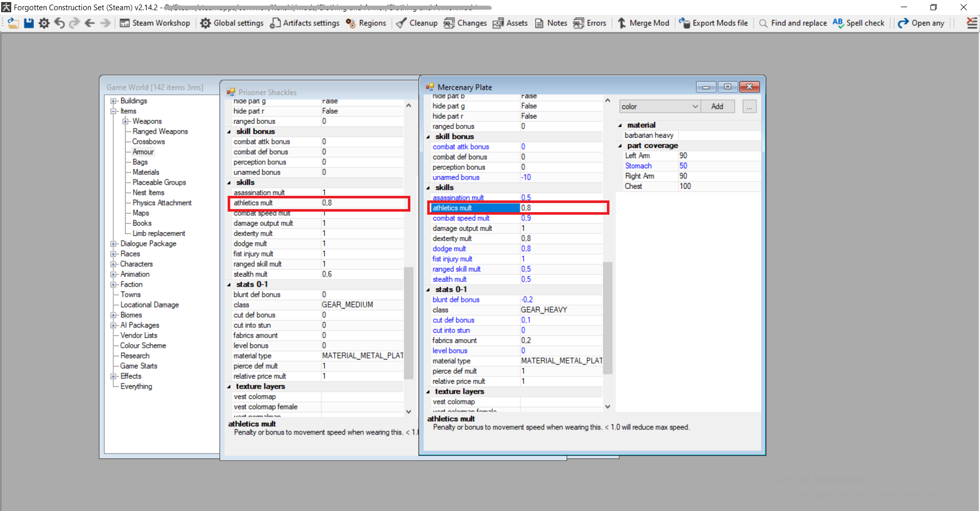Click the Add button
Viewport: 980px width, 511px height.
point(717,107)
